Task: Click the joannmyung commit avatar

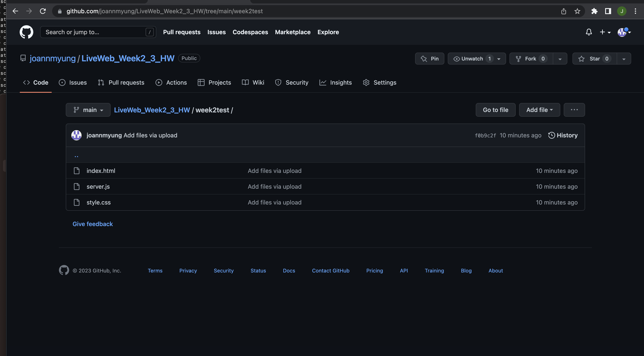Action: pyautogui.click(x=76, y=135)
